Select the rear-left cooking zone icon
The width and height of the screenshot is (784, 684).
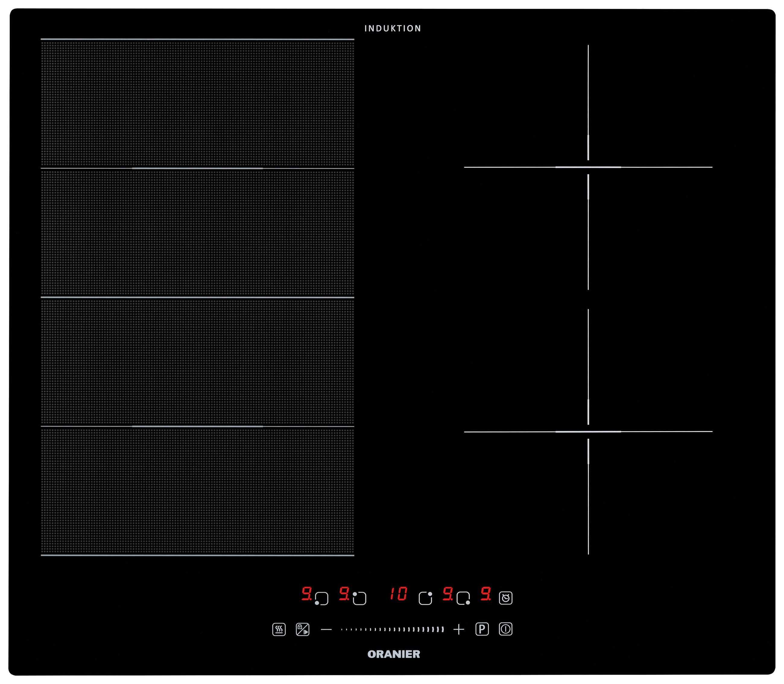coord(359,598)
